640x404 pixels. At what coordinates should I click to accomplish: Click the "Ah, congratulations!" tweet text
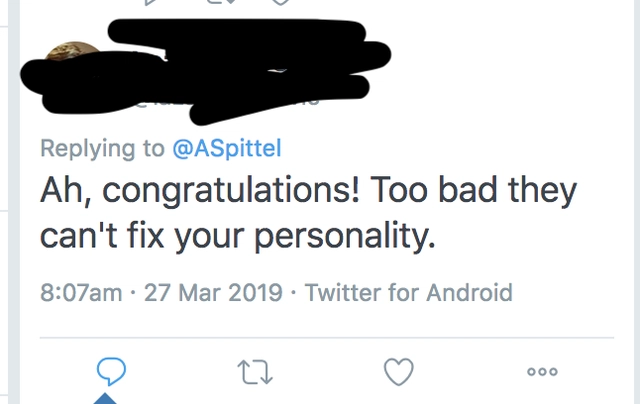click(x=200, y=190)
